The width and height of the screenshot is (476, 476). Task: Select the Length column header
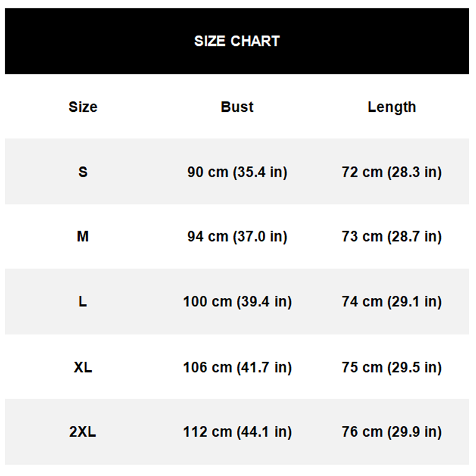[392, 107]
